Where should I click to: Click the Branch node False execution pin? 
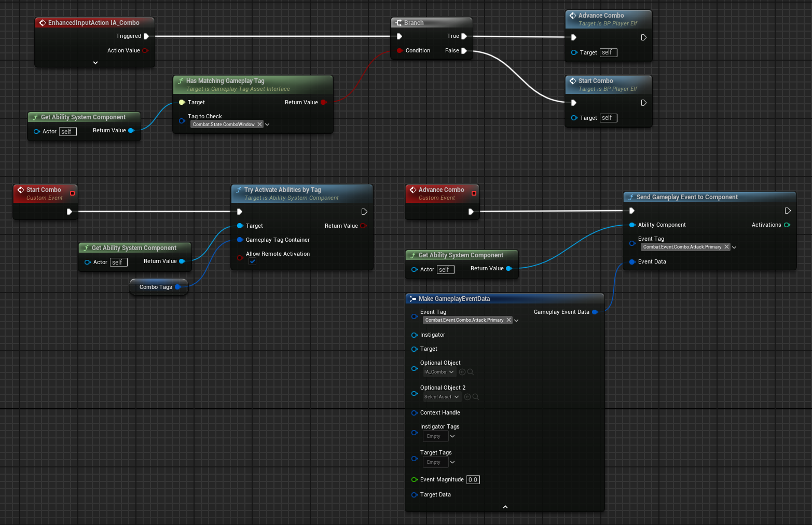pos(464,51)
